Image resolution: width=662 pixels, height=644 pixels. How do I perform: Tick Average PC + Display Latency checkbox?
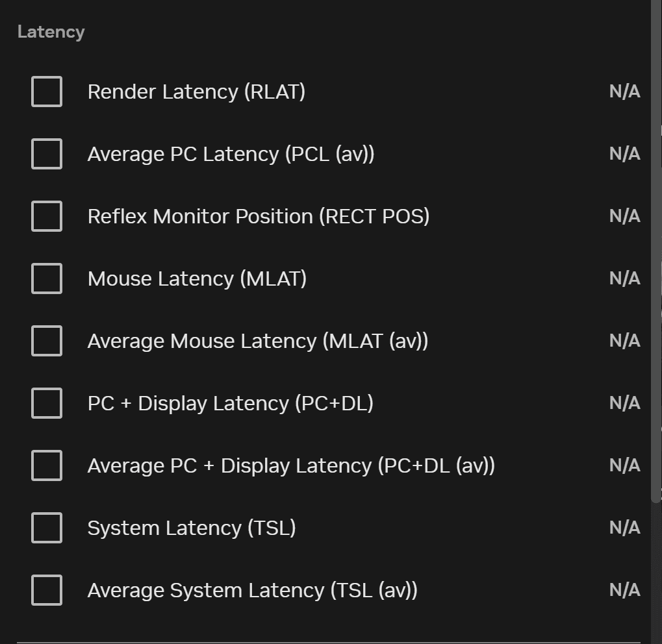pos(47,465)
